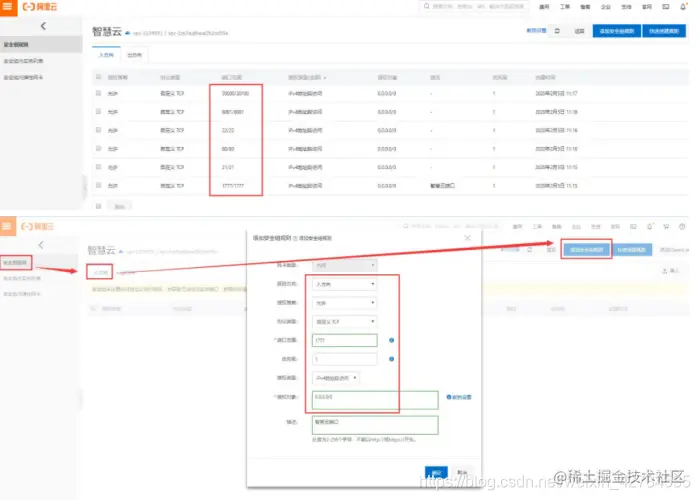Click the info icon beside the 端口范围 field

[392, 340]
